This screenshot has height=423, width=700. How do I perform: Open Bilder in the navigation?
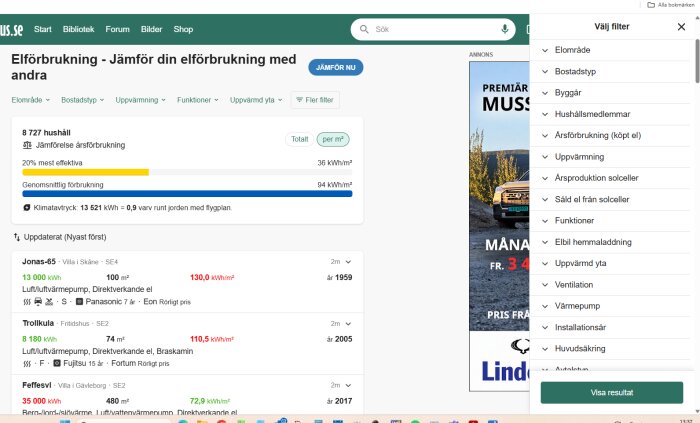point(151,29)
